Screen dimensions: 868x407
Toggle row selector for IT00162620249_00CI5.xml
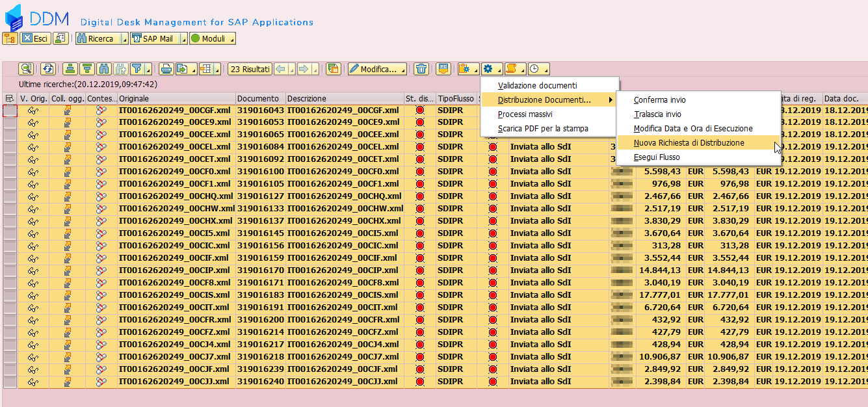pos(10,233)
